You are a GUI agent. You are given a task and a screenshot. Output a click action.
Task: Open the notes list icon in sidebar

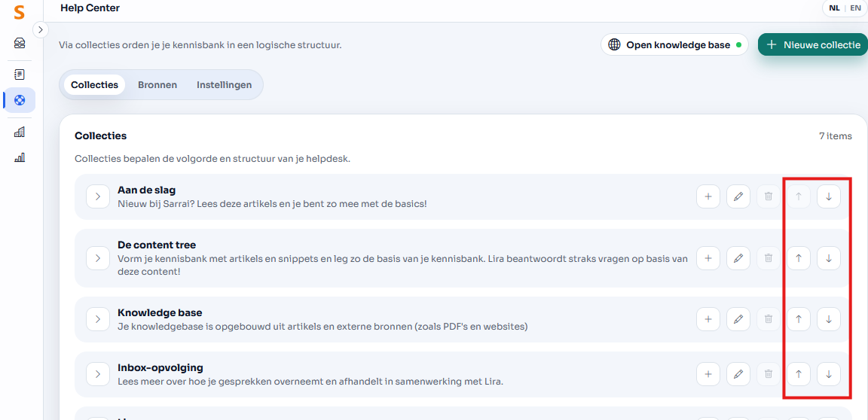[20, 74]
